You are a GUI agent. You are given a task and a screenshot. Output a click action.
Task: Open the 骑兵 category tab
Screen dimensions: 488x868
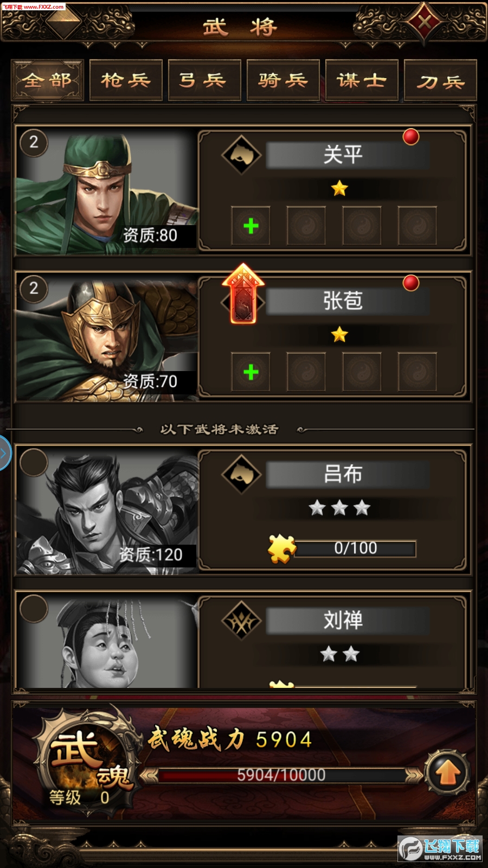283,80
